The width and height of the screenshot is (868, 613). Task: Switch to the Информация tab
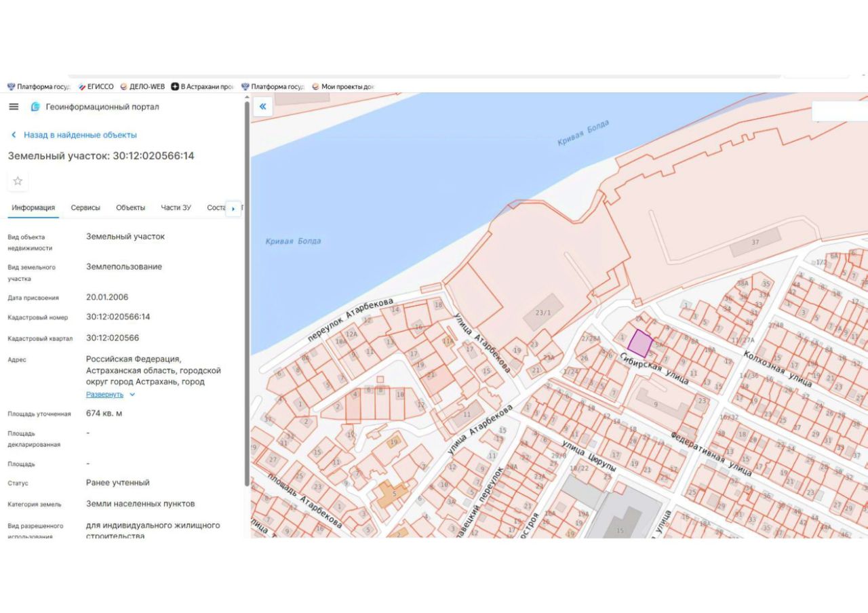click(33, 207)
